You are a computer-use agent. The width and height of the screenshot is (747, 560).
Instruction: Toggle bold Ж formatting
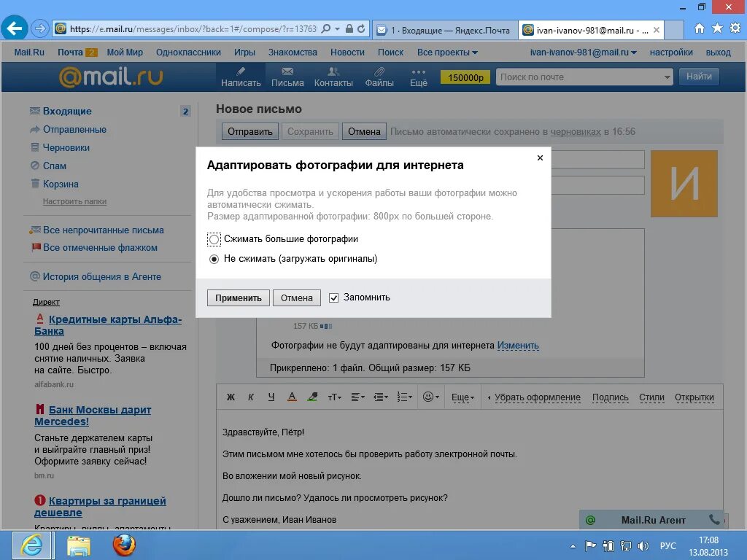[231, 397]
